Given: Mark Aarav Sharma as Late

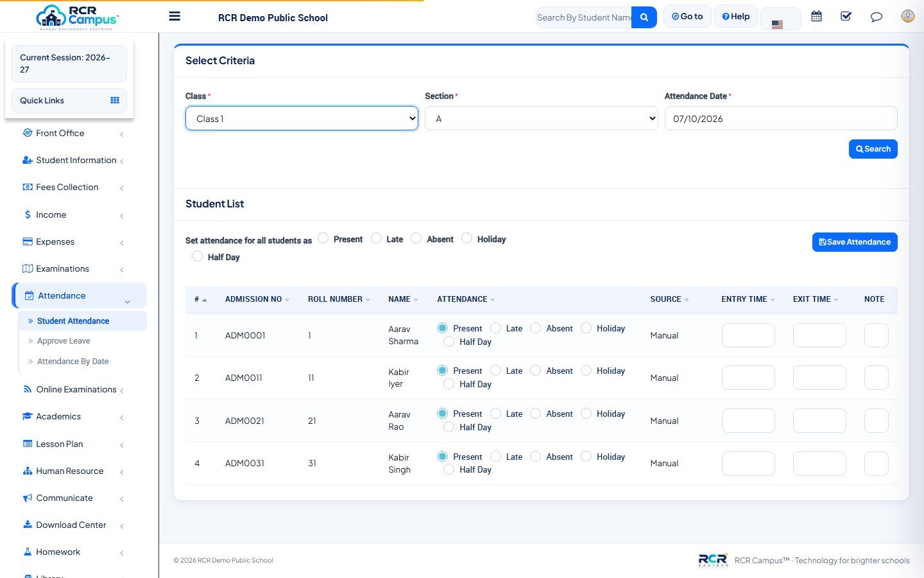Looking at the screenshot, I should point(496,328).
